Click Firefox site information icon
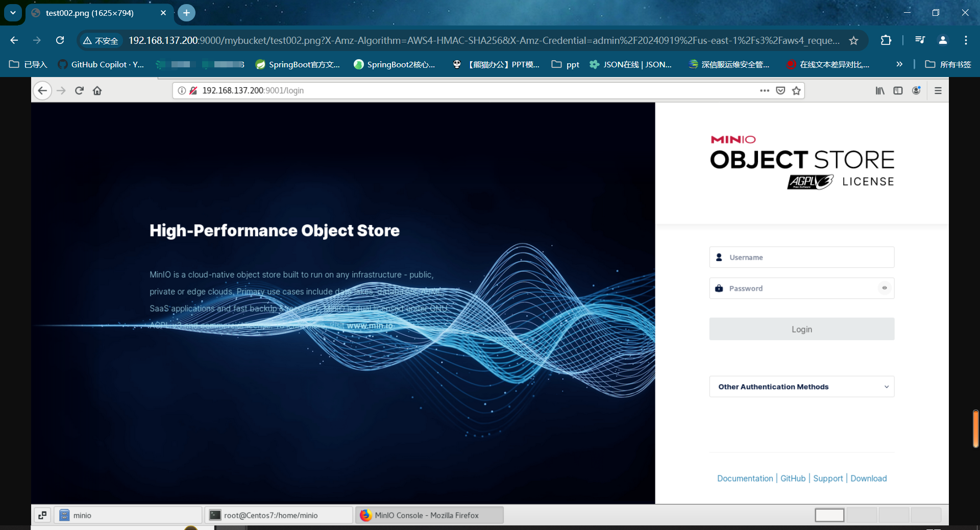Screen dimensions: 980x530 pos(182,91)
